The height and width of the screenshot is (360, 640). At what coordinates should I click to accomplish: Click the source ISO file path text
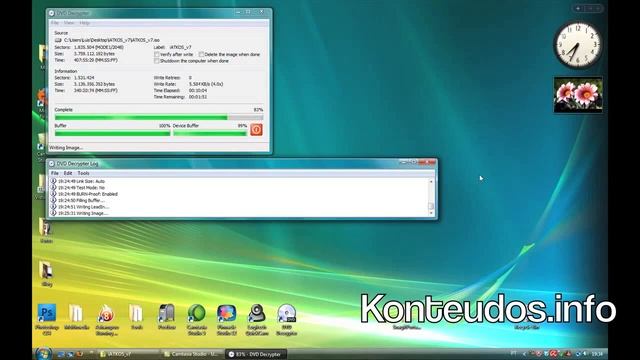111,40
